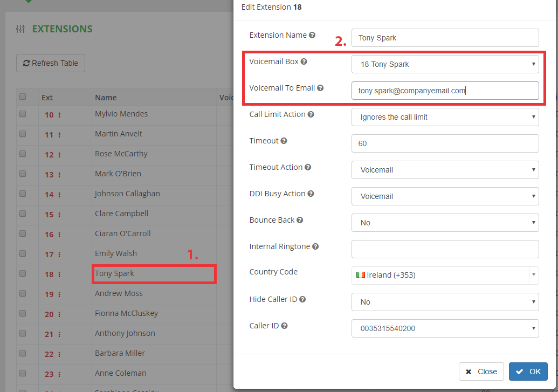Click the Internal Ringtone field
Viewport: 558px width, 392px height.
(x=445, y=249)
